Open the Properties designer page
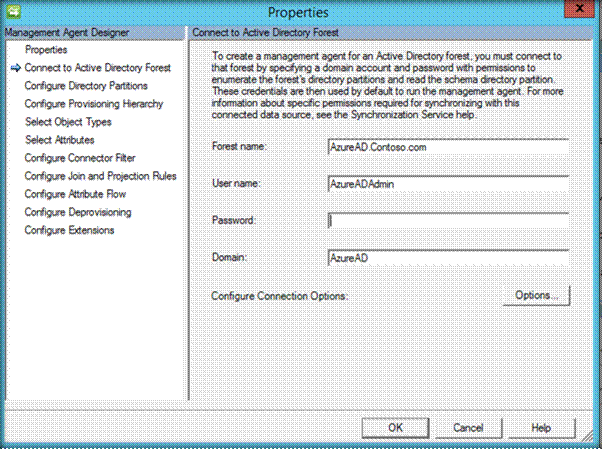This screenshot has width=602, height=449. coord(46,50)
